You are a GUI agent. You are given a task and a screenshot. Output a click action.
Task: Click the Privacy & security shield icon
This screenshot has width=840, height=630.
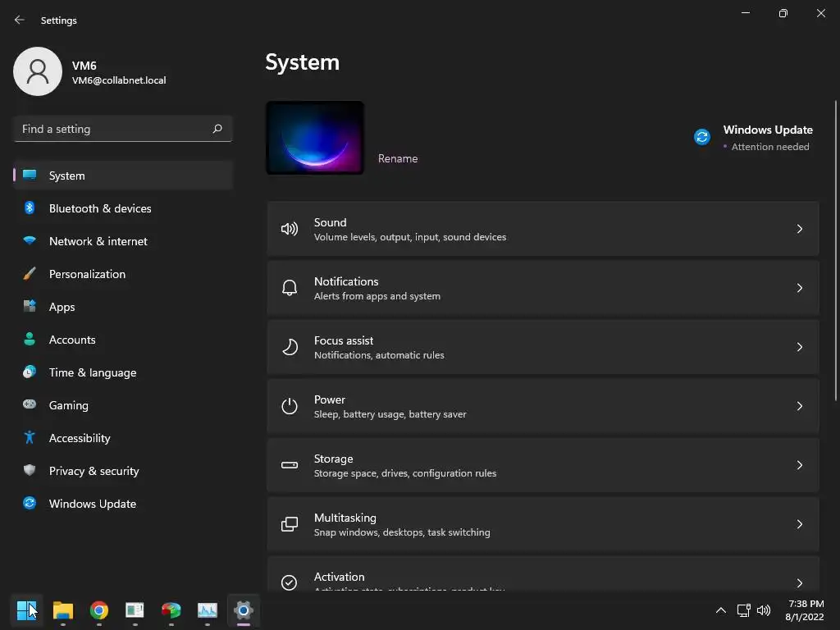click(30, 470)
